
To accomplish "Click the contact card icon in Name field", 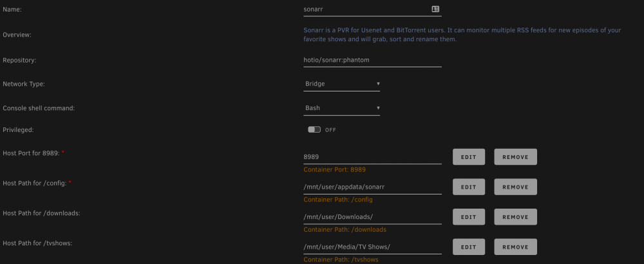I will point(435,9).
